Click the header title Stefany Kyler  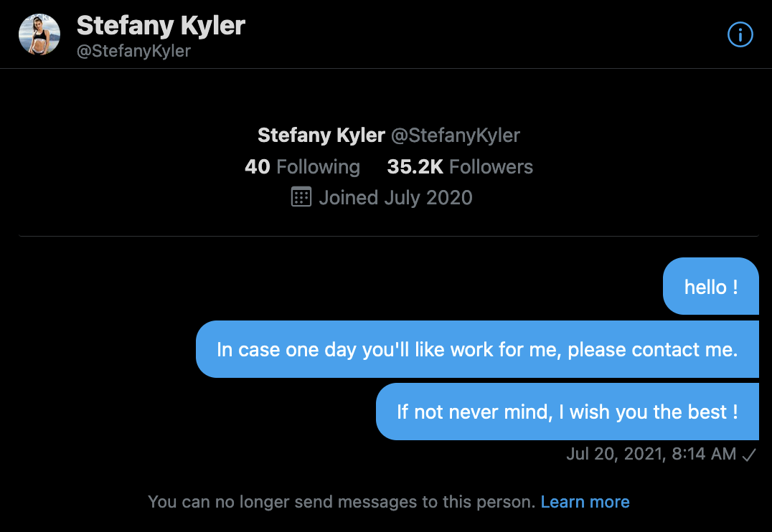161,26
